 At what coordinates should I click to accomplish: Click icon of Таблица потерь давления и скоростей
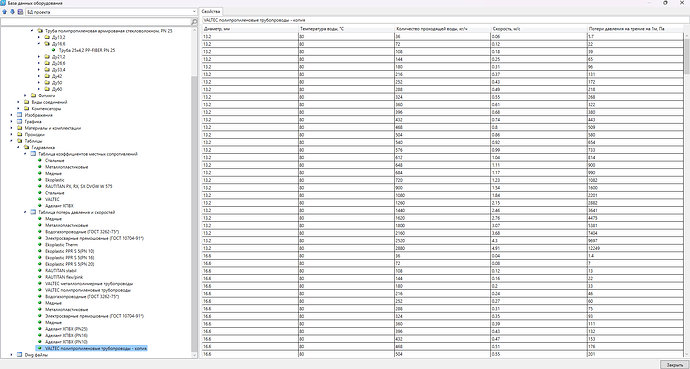(x=33, y=212)
